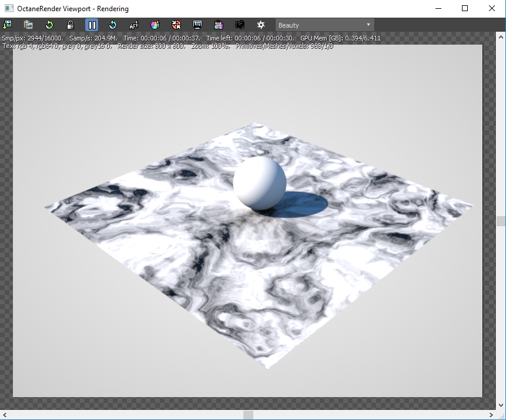Click the horizontal scrollbar thumb
The height and width of the screenshot is (420, 506).
[x=248, y=415]
